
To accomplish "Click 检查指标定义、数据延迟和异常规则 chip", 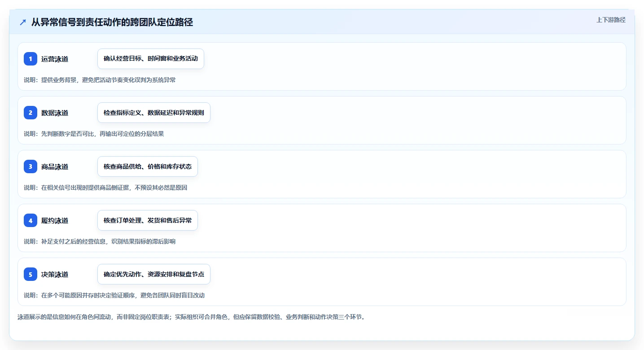I will 154,113.
